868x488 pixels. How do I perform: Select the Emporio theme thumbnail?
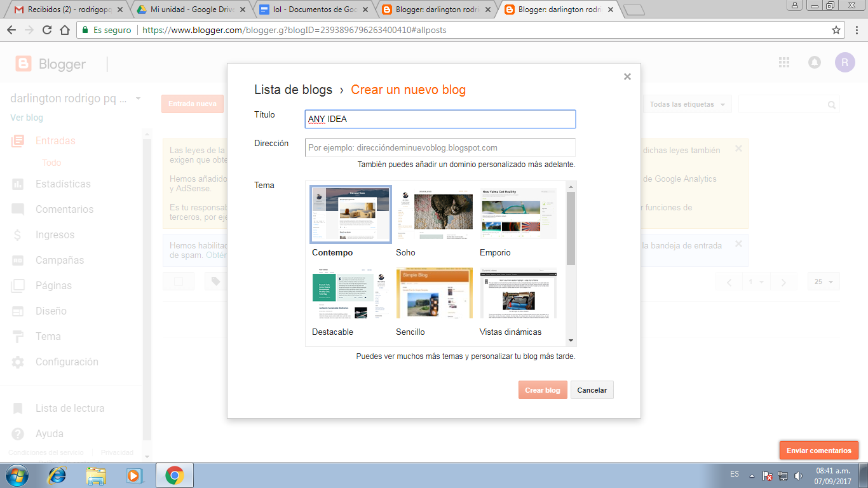519,214
